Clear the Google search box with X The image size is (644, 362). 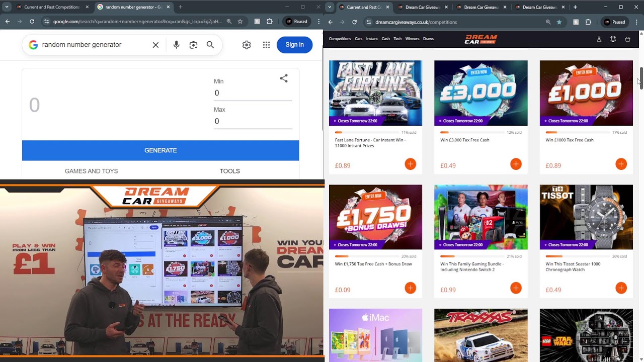(155, 45)
